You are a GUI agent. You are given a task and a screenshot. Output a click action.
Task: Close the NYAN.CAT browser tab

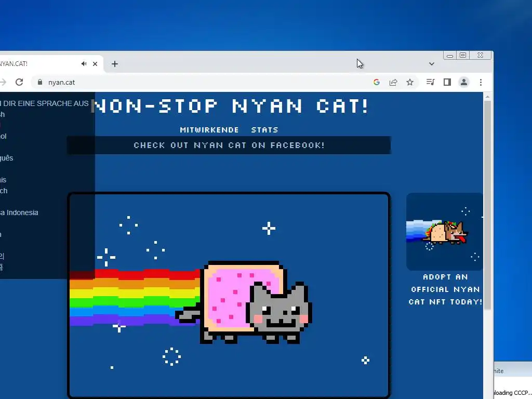click(95, 64)
